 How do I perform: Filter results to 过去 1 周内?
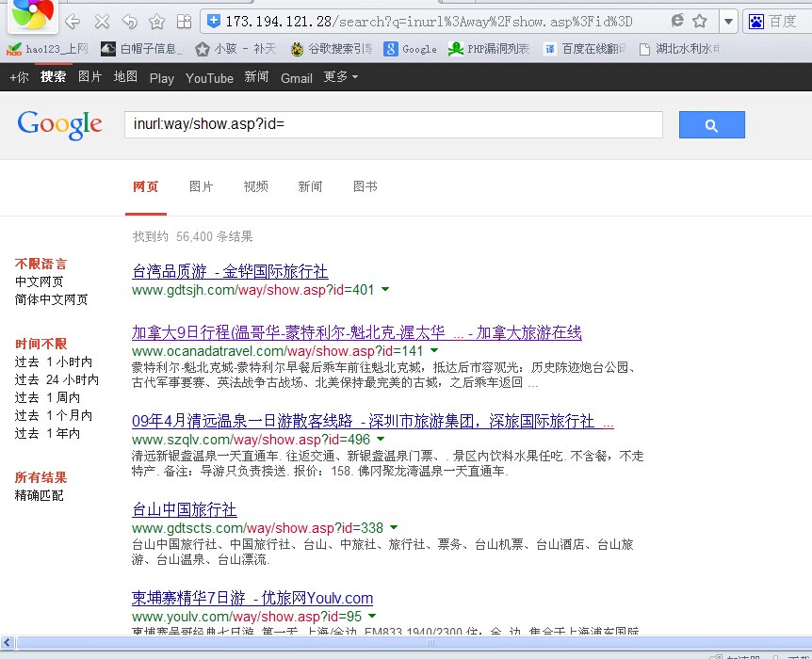48,397
